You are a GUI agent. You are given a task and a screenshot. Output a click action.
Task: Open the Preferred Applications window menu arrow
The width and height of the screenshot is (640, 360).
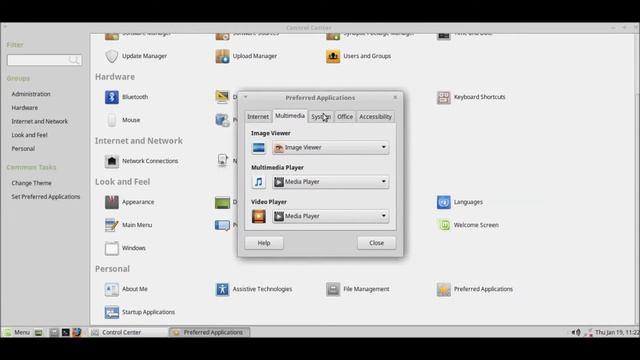(246, 97)
